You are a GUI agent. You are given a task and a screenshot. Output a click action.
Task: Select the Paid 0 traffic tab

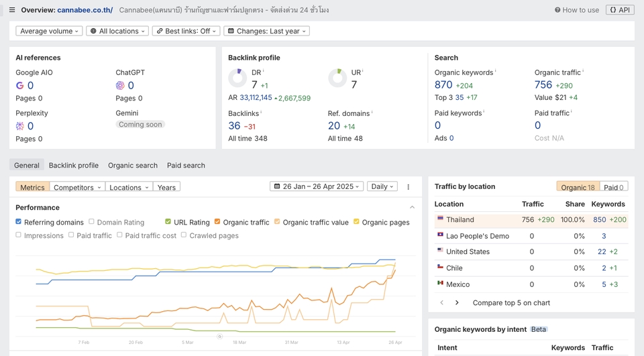pyautogui.click(x=614, y=187)
